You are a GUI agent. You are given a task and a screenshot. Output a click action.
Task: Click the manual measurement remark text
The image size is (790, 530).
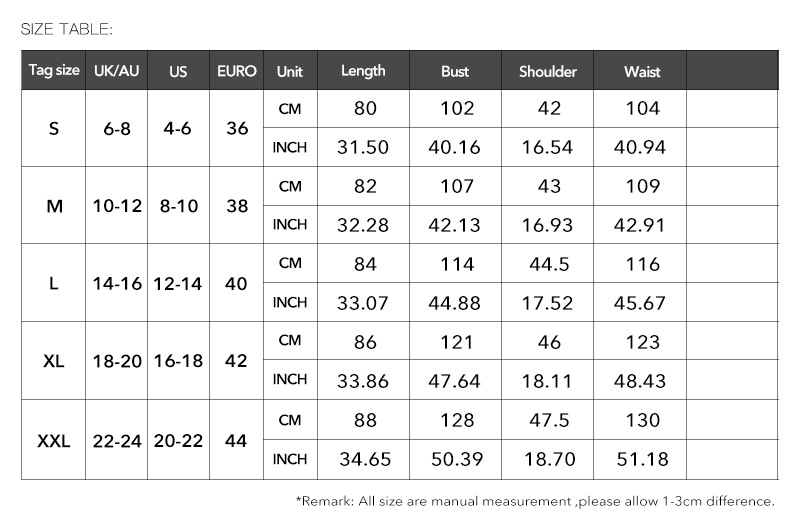(x=535, y=501)
